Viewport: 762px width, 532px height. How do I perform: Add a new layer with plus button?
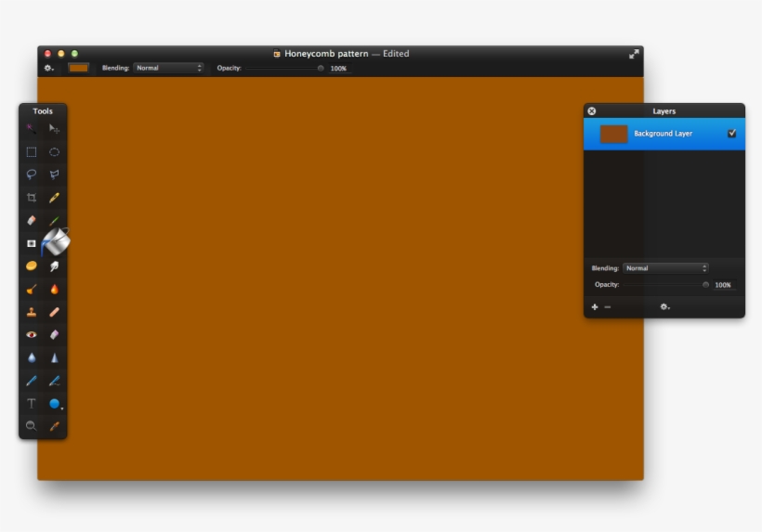[x=595, y=306]
